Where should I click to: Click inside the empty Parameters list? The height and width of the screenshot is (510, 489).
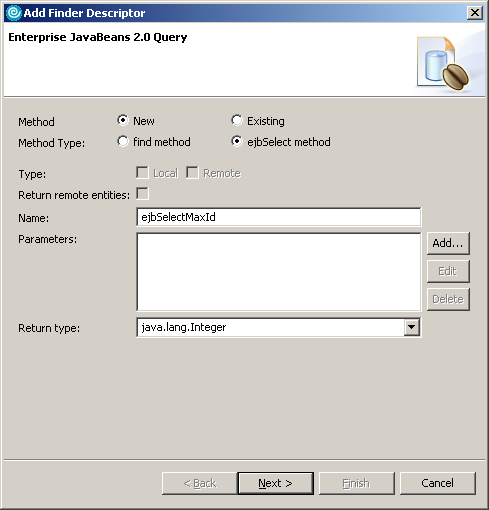click(x=279, y=272)
